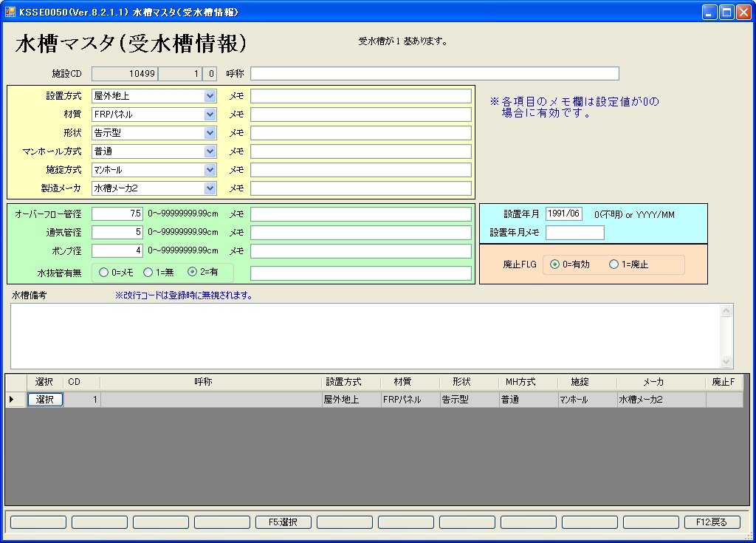Click the 水抜管有無 memo field
The image size is (756, 543).
[360, 273]
